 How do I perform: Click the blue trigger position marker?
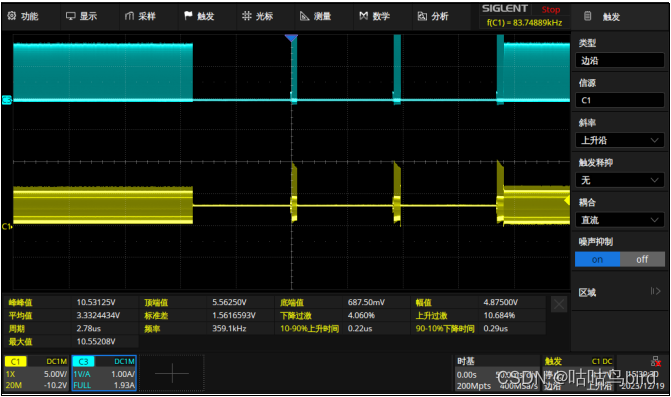click(291, 38)
